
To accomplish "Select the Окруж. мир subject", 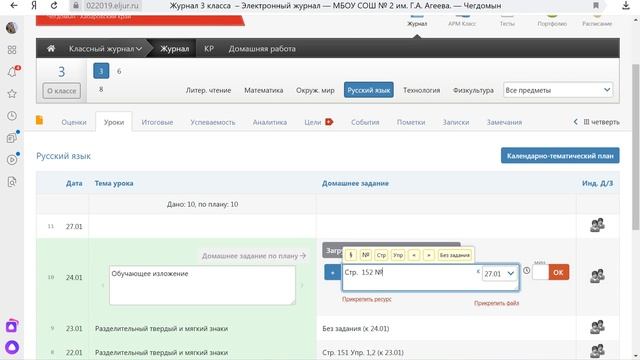I will coord(315,90).
